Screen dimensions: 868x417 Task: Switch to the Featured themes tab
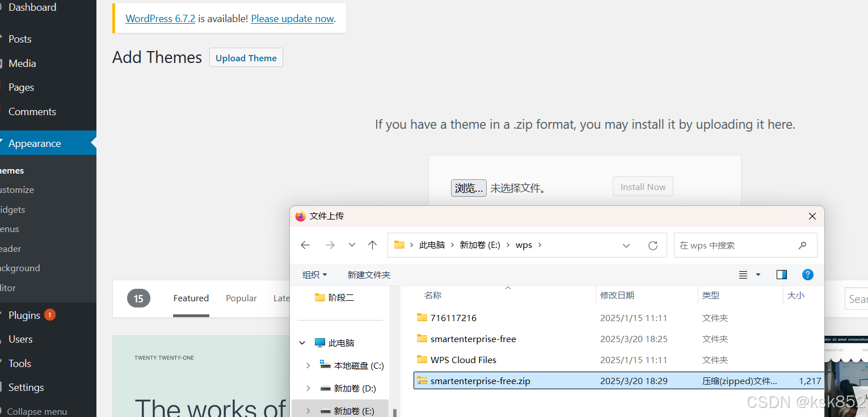coord(191,298)
